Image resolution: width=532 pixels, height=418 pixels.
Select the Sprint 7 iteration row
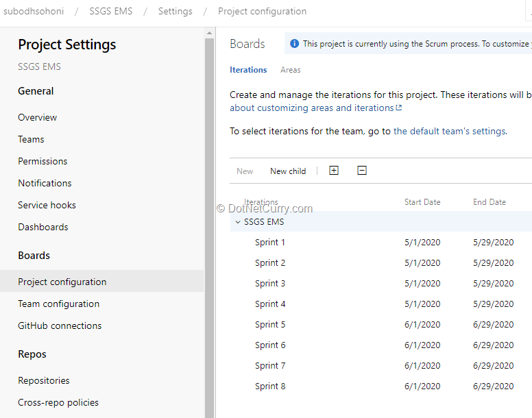(381, 366)
